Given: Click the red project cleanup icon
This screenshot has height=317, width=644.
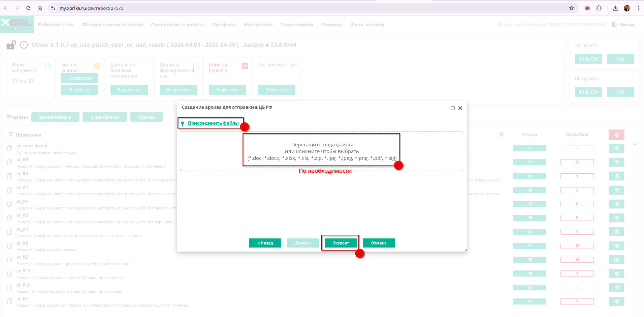Looking at the screenshot, I should [x=245, y=66].
